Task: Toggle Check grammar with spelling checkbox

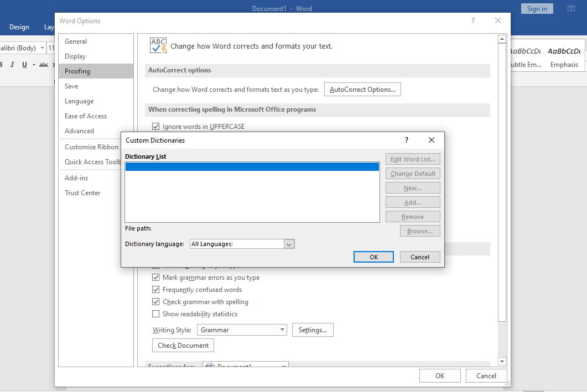Action: click(x=155, y=302)
